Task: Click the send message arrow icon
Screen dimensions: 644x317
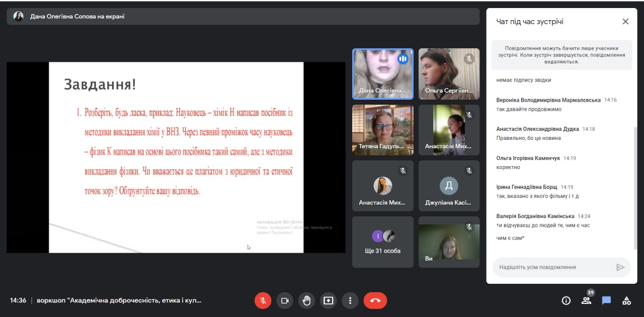Action: 620,267
